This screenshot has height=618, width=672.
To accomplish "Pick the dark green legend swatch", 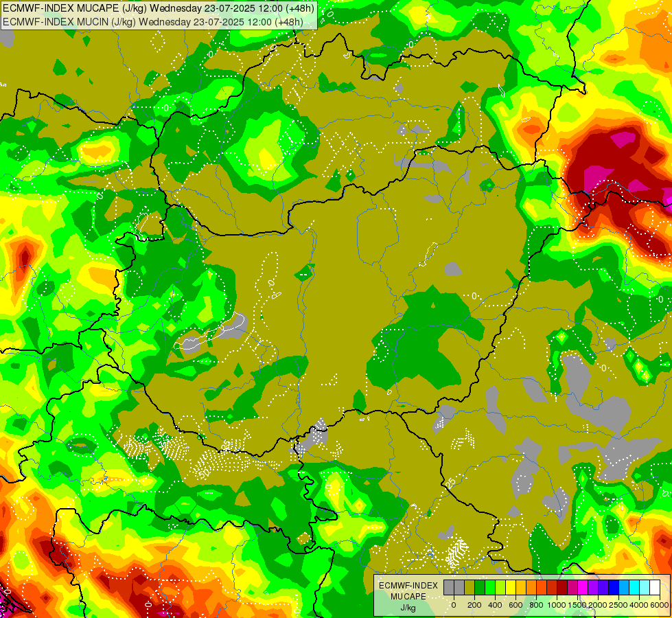I will [480, 587].
